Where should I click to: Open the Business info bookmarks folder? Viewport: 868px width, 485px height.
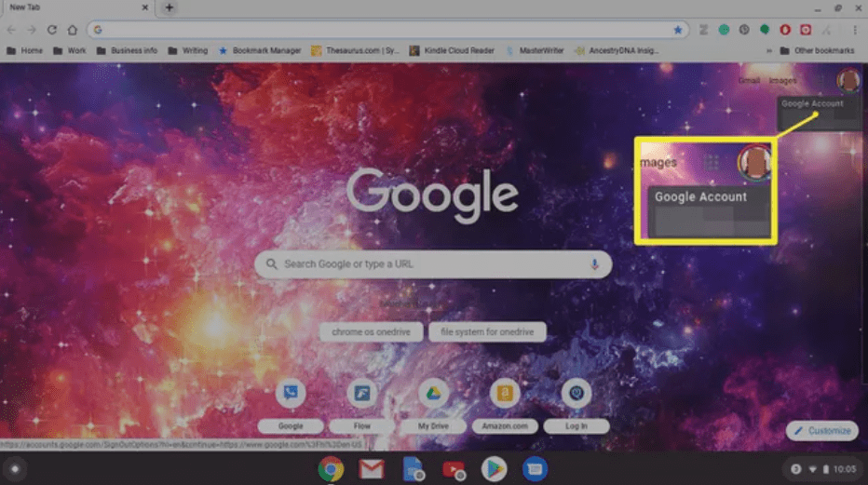(127, 50)
